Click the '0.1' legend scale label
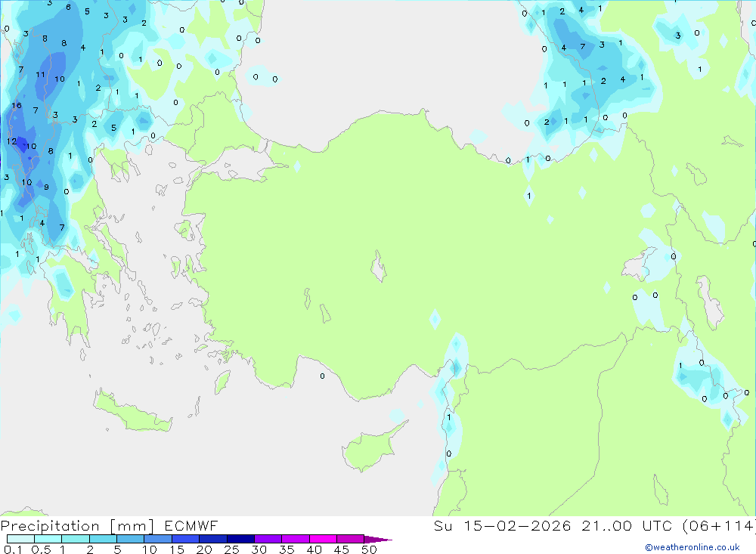 pyautogui.click(x=13, y=549)
